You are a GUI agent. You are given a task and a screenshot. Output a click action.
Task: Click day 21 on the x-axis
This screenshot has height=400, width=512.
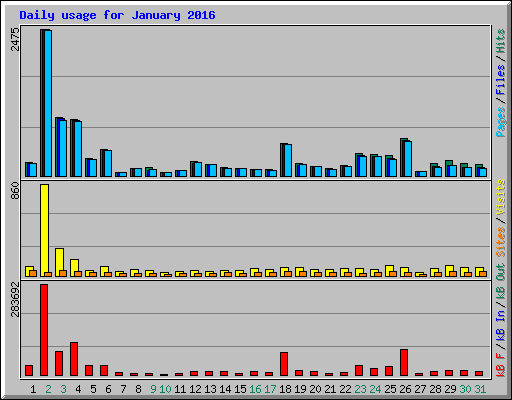(330, 389)
